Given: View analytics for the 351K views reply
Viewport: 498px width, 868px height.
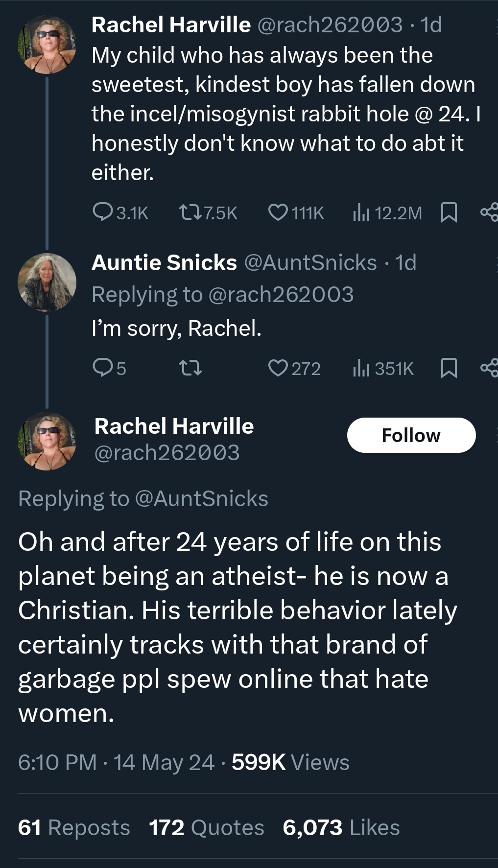Looking at the screenshot, I should pos(361,368).
